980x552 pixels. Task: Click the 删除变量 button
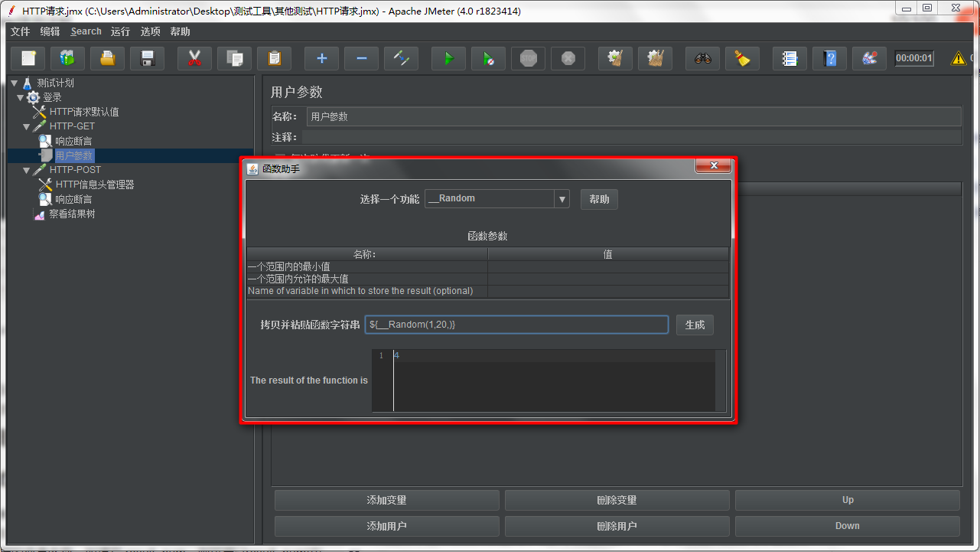point(617,500)
